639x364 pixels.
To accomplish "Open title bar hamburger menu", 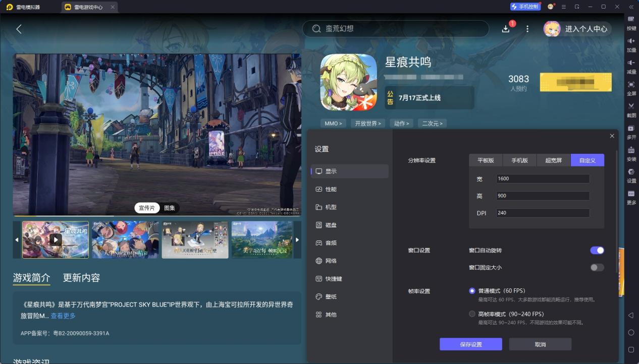I will coord(564,7).
